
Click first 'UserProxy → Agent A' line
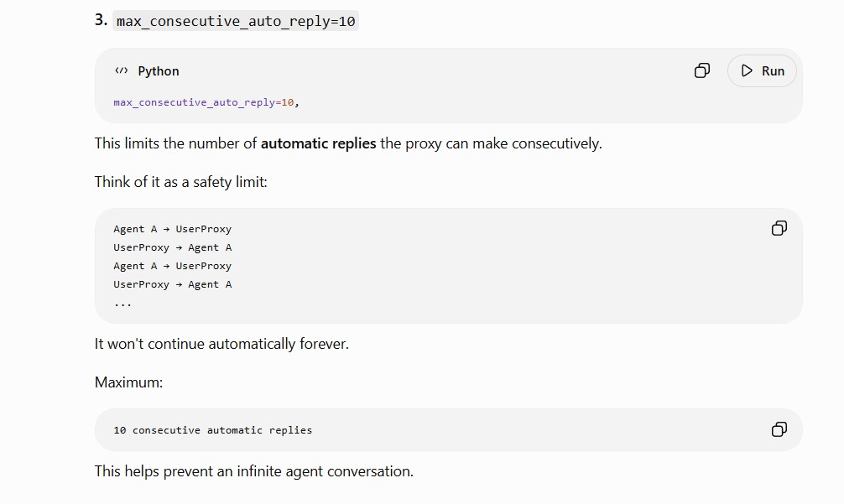(x=172, y=247)
